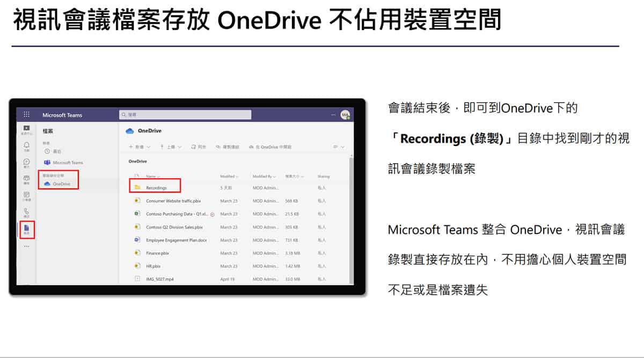Click the Word icon of Employee Engagement Plan.docx

coord(137,240)
